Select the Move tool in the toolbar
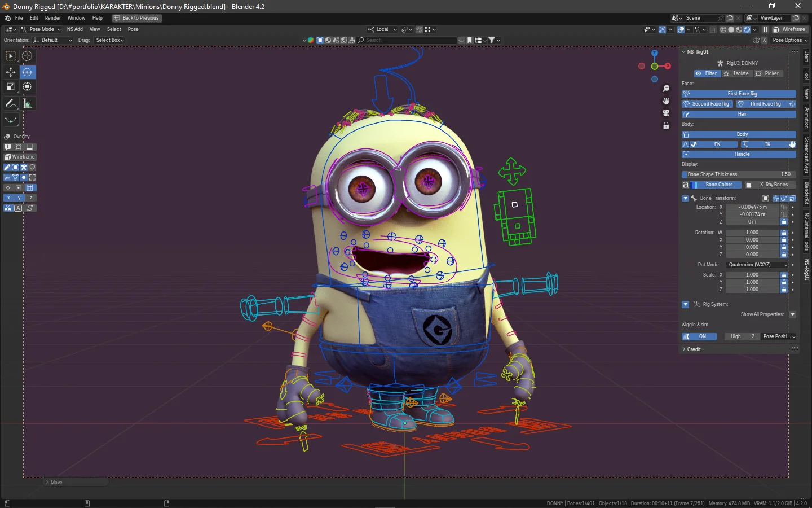Viewport: 812px width, 508px height. click(x=11, y=72)
